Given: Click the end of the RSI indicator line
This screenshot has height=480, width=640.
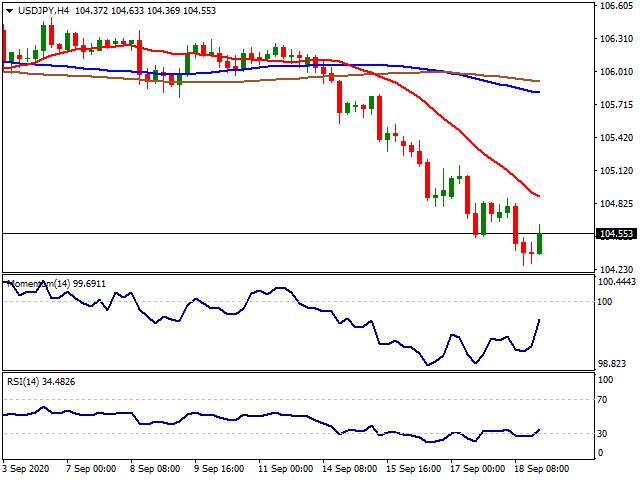Looking at the screenshot, I should [x=540, y=429].
